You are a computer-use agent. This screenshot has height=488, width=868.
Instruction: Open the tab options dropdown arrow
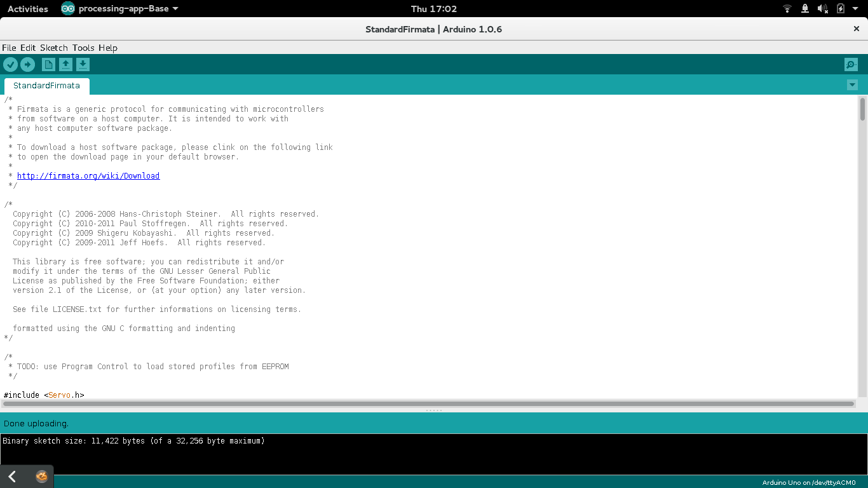pos(852,85)
